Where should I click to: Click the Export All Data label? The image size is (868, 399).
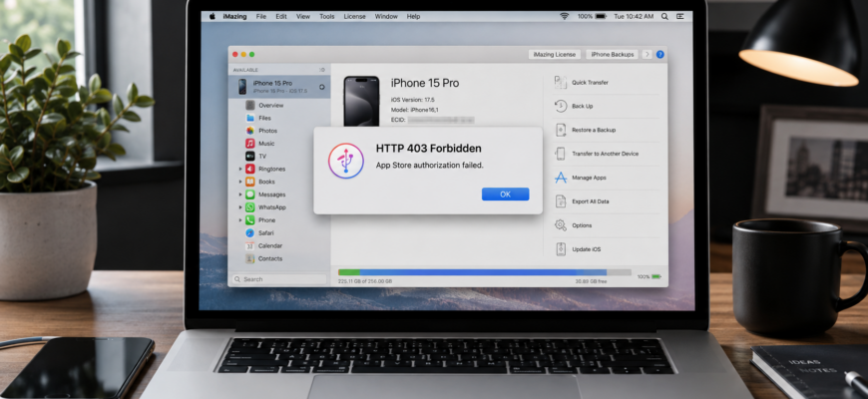point(590,201)
